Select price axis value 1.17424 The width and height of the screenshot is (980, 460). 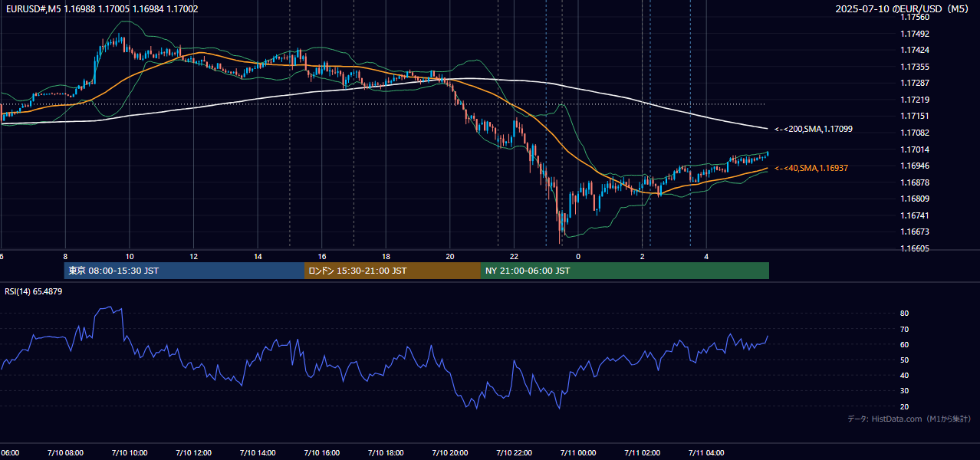coord(916,51)
